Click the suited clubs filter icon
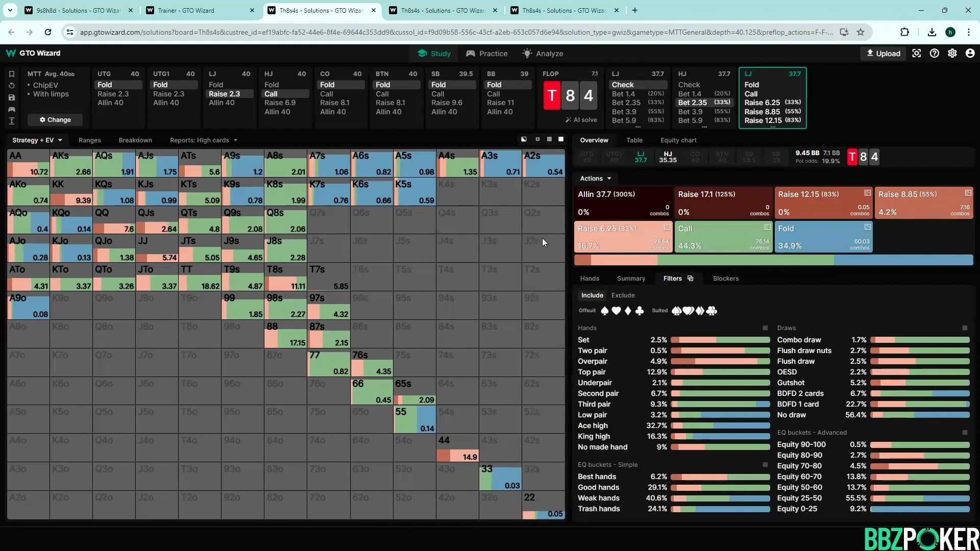 pyautogui.click(x=712, y=311)
